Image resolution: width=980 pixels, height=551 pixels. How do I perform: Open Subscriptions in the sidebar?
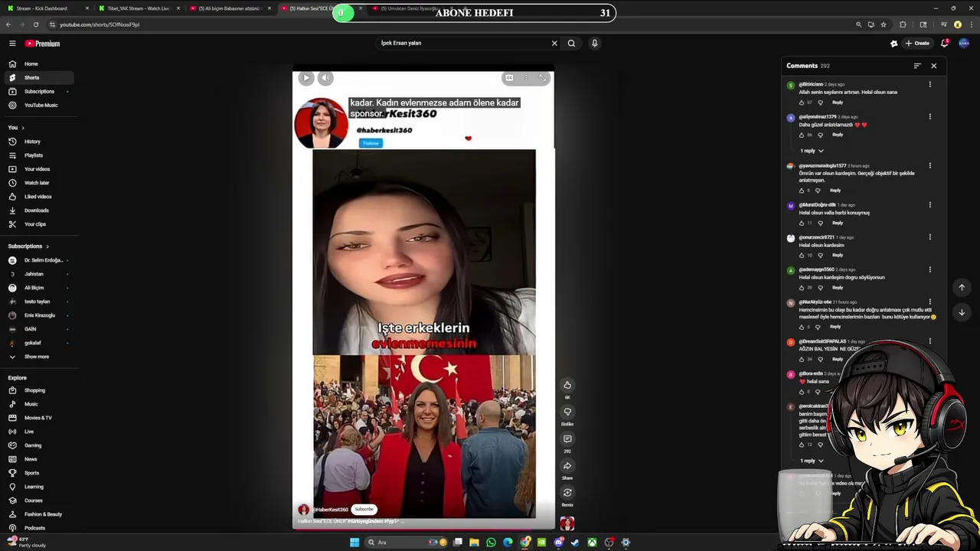(x=39, y=91)
